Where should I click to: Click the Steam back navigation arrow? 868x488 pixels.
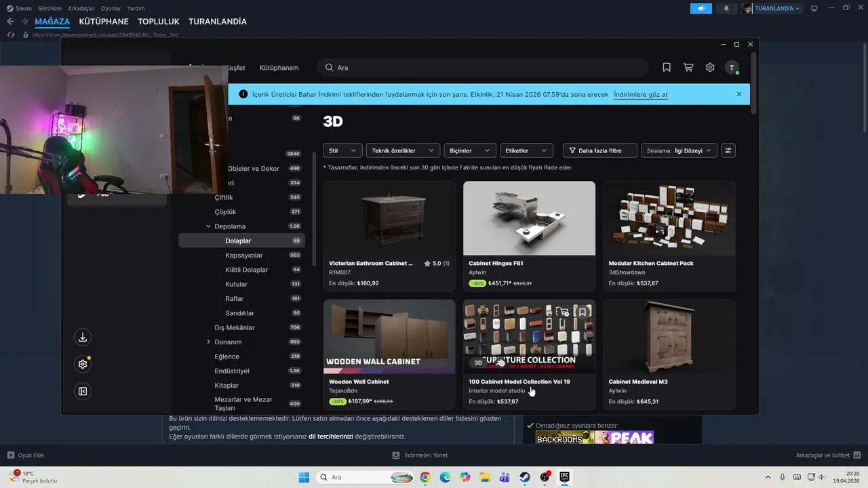click(x=10, y=22)
